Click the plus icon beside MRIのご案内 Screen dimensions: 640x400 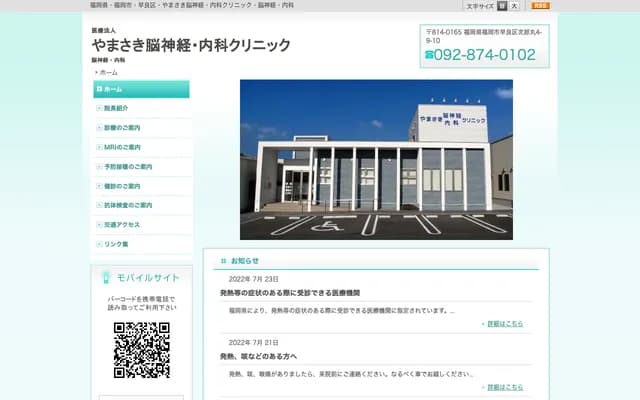click(x=99, y=147)
